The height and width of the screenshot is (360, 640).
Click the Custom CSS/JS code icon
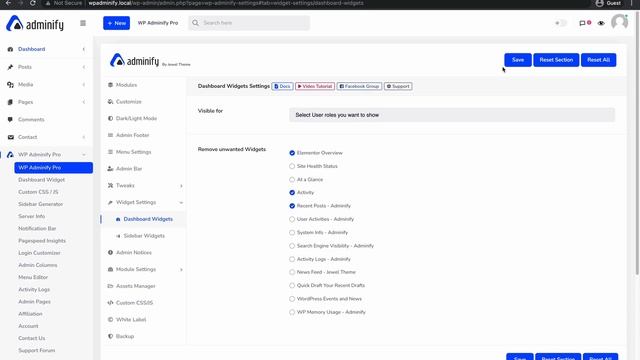(x=110, y=303)
